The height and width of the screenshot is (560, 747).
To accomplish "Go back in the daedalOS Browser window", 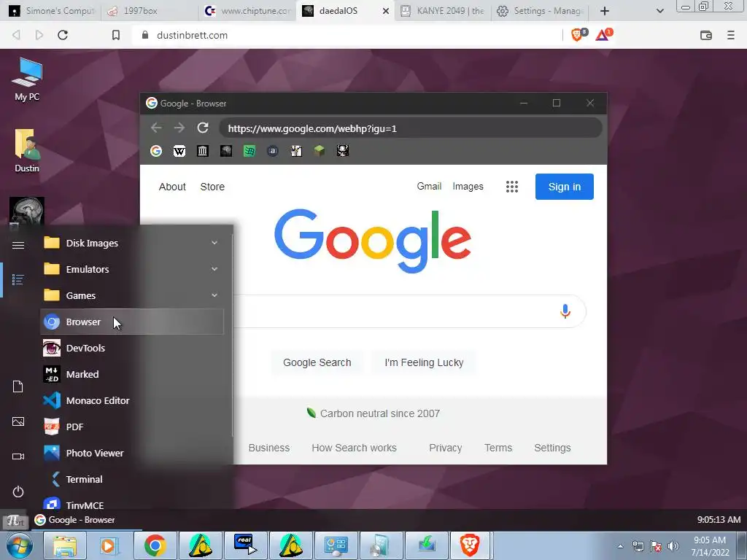I will coord(156,128).
